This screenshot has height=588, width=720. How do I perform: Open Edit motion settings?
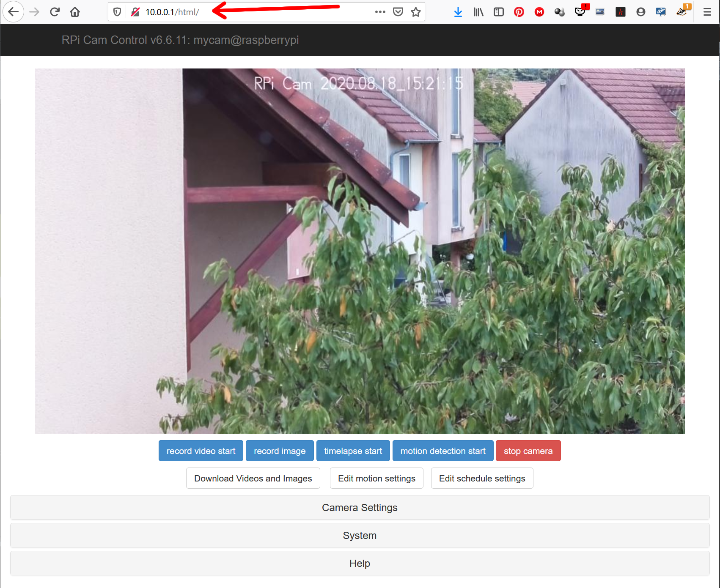click(376, 479)
